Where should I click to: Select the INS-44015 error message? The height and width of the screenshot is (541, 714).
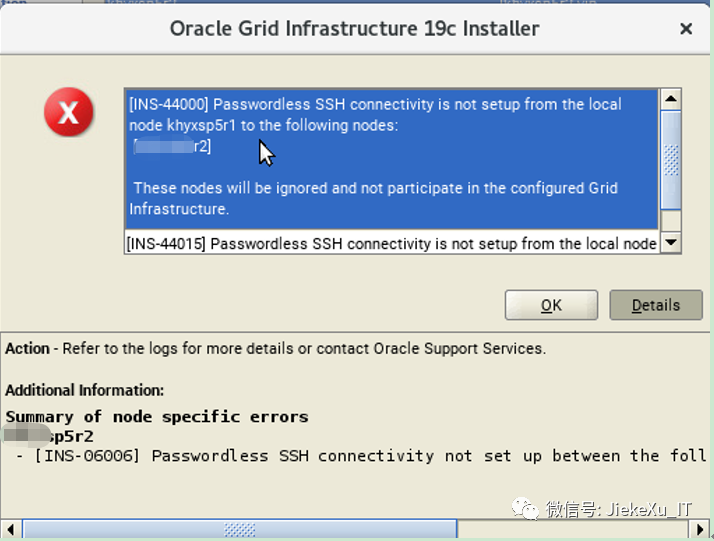(390, 243)
